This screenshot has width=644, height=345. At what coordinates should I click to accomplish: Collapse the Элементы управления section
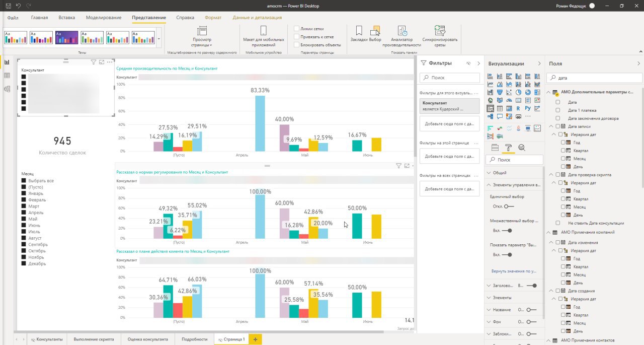click(514, 185)
